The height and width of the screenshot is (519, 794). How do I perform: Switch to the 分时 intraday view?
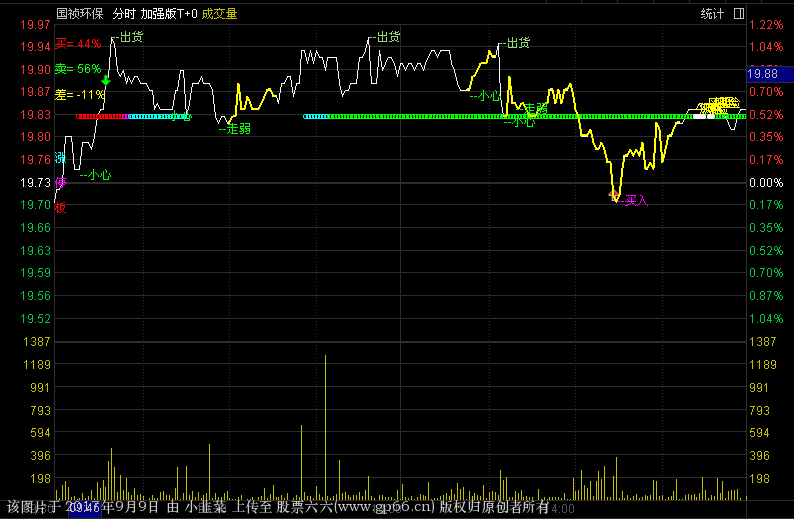pyautogui.click(x=124, y=14)
